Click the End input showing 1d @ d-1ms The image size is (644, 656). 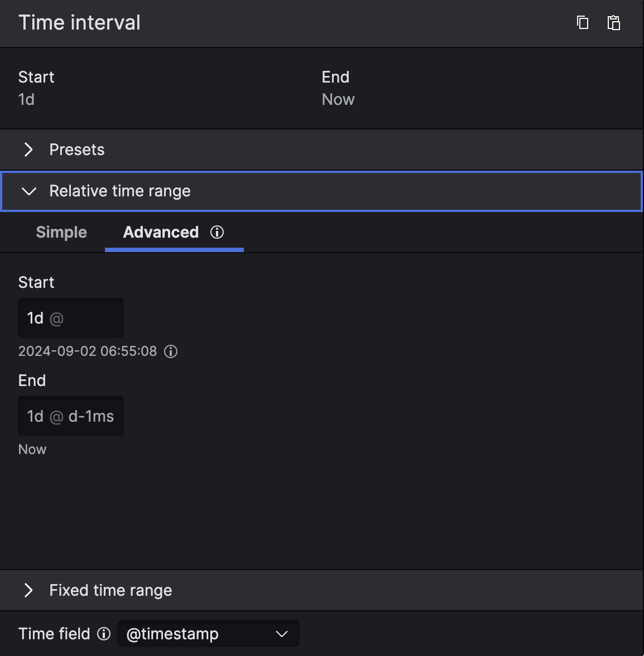click(x=71, y=416)
